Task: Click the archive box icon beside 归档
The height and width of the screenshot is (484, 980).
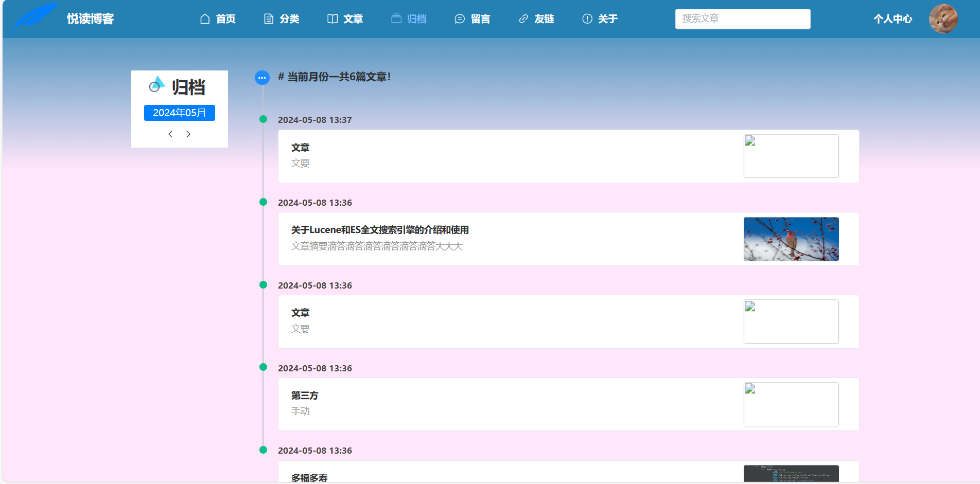Action: pyautogui.click(x=396, y=19)
